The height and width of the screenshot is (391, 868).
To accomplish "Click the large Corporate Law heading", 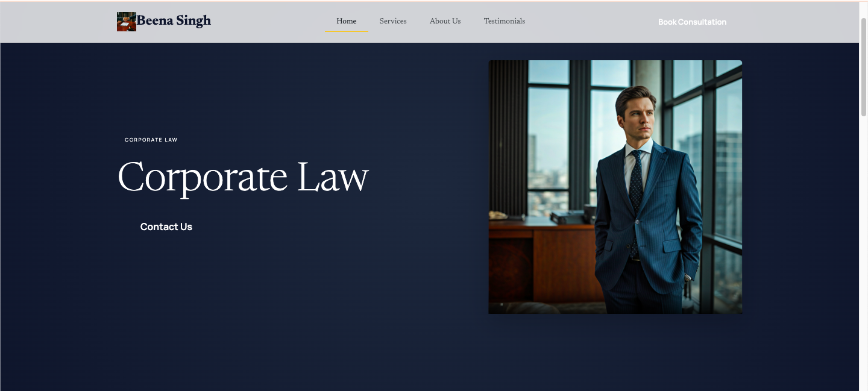I will tap(243, 178).
